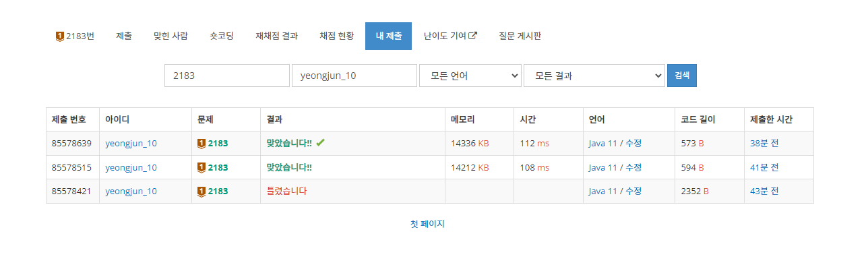Switch to the 내 제출 tab

tap(388, 36)
